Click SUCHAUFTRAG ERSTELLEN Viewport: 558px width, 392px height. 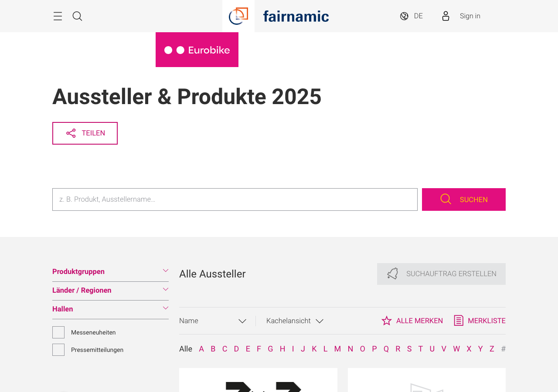tap(441, 274)
